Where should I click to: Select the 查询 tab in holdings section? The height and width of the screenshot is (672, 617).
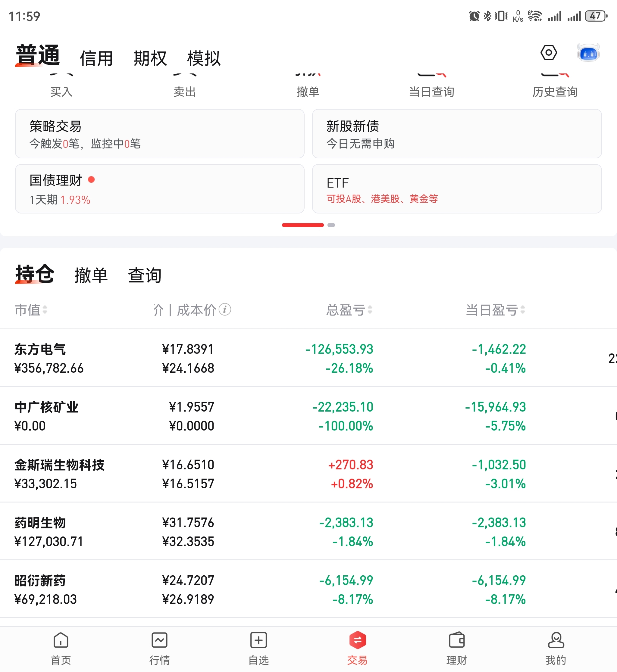click(145, 275)
